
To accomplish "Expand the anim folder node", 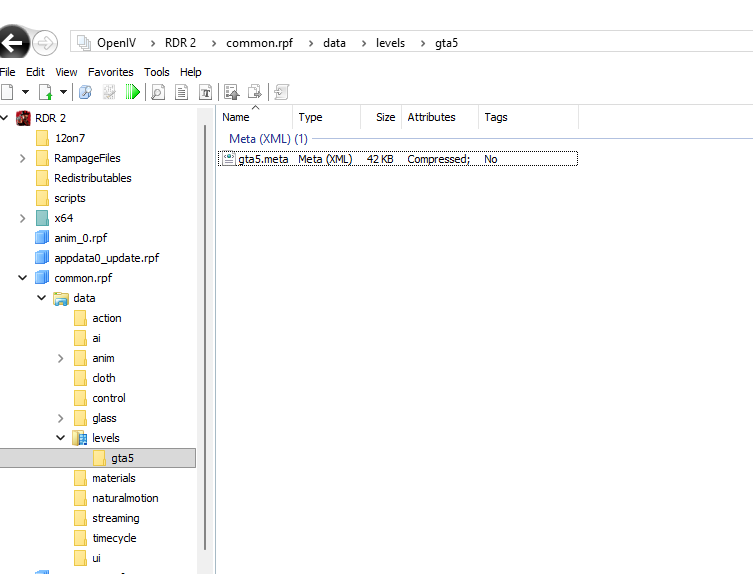I will point(61,358).
